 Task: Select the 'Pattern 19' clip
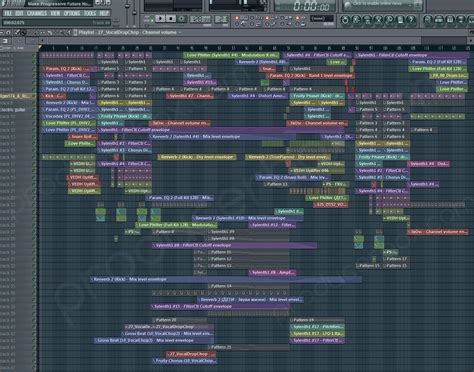(x=317, y=320)
